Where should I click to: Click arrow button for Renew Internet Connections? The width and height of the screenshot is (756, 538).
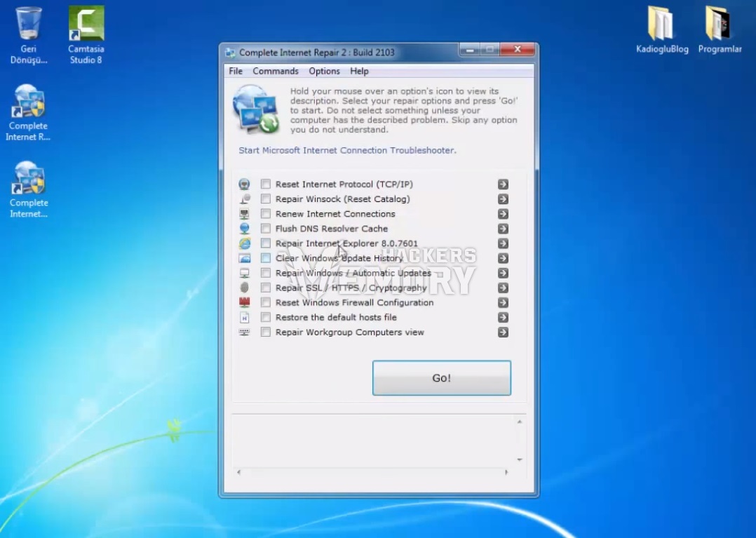[x=503, y=214]
